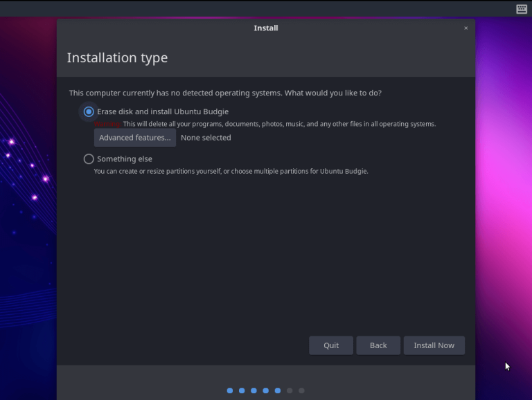The image size is (532, 400).
Task: Click the first blue progress dot
Action: [x=230, y=391]
